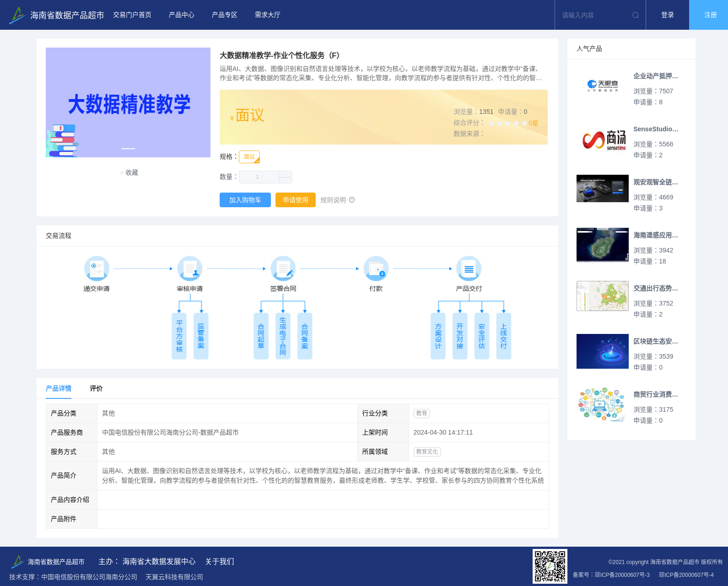
Task: Click the 生成电子合同 sub-step box
Action: (283, 336)
